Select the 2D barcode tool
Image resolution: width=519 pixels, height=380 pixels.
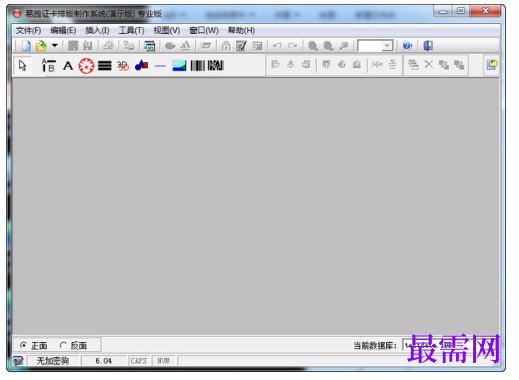[x=215, y=66]
